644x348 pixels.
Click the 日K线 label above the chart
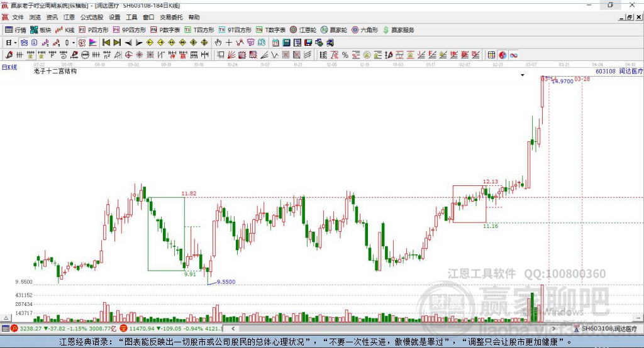9,67
